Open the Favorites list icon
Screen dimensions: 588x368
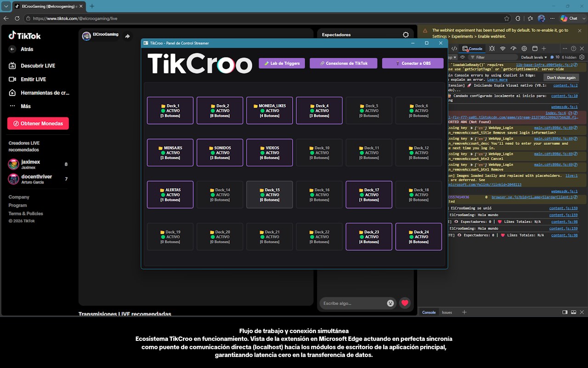[530, 18]
